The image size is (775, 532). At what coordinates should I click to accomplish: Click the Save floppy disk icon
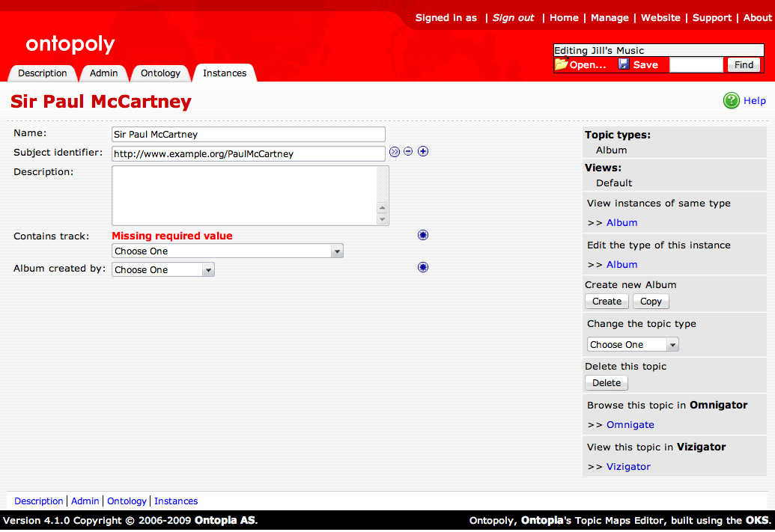[624, 64]
